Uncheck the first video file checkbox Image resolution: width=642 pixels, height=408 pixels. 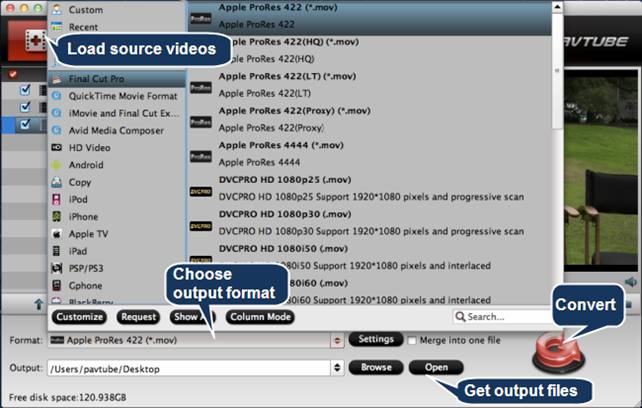(x=25, y=89)
